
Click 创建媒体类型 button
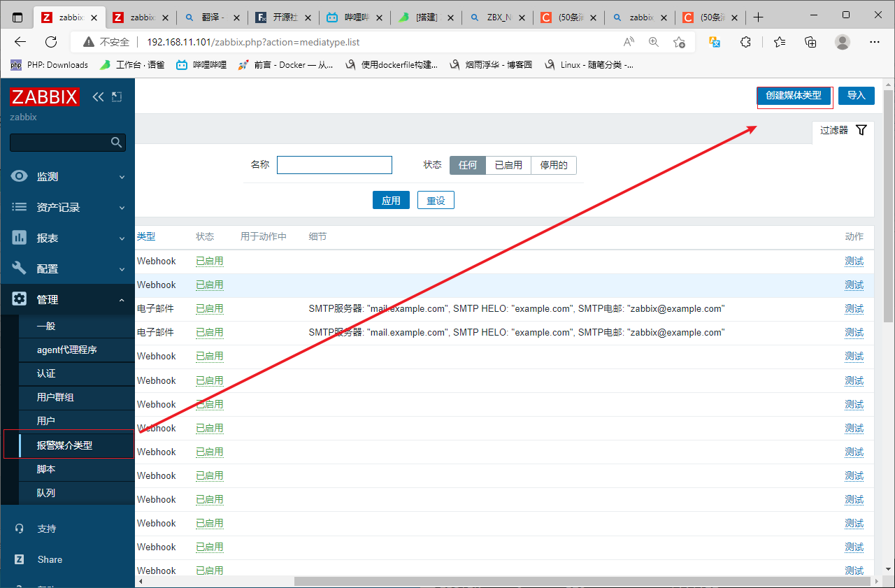click(794, 95)
